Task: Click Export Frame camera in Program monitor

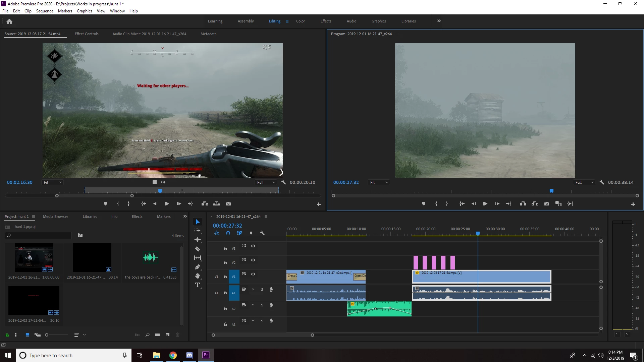Action: tap(547, 204)
